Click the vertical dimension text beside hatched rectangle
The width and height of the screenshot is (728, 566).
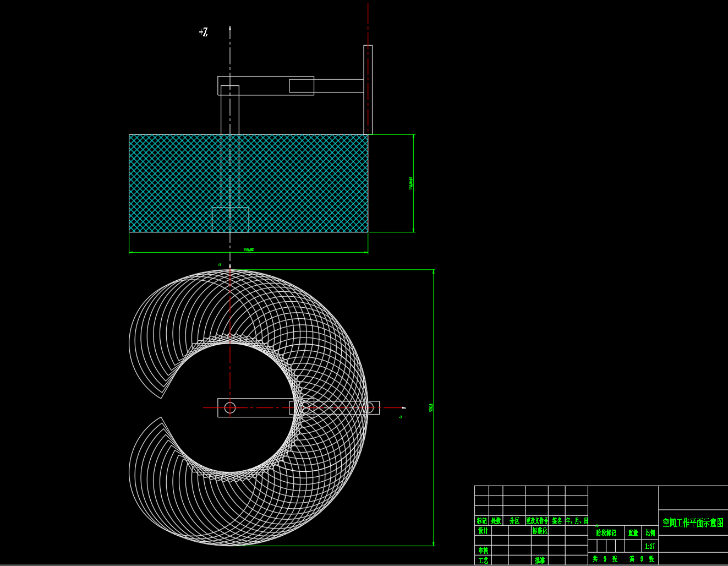(x=410, y=183)
